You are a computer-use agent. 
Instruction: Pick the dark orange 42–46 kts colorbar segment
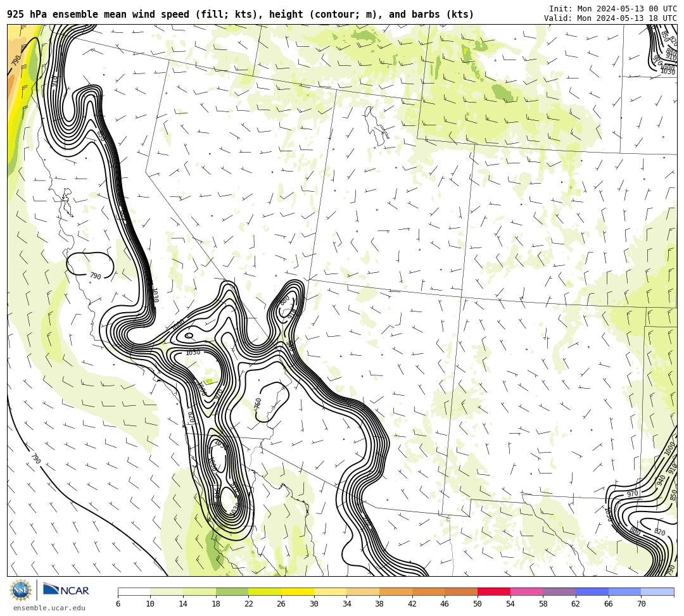click(x=428, y=591)
